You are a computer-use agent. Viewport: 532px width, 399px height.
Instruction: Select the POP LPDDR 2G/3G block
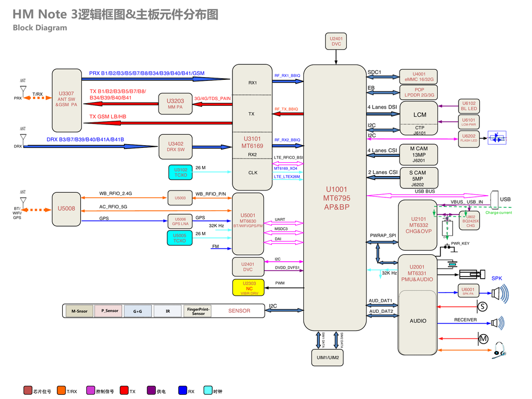coord(419,92)
